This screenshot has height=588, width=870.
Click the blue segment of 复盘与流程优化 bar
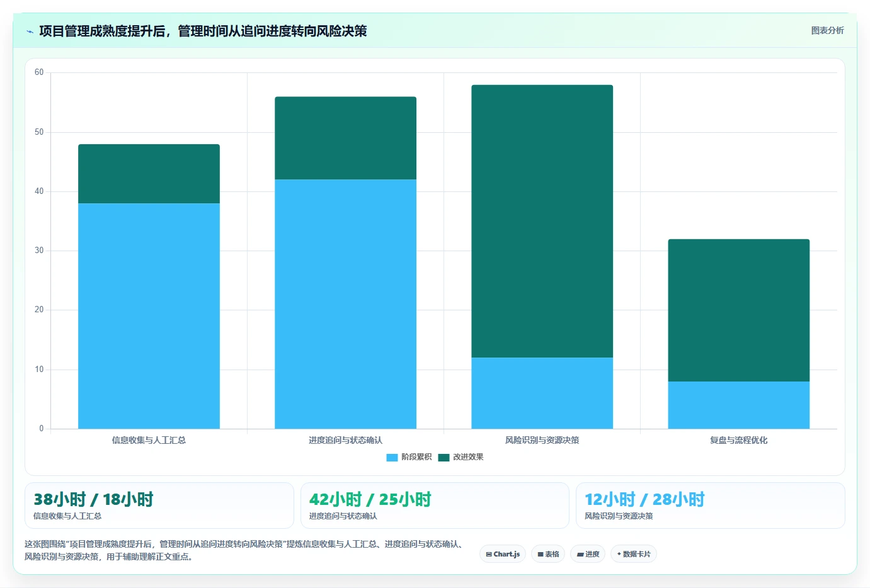pyautogui.click(x=738, y=405)
